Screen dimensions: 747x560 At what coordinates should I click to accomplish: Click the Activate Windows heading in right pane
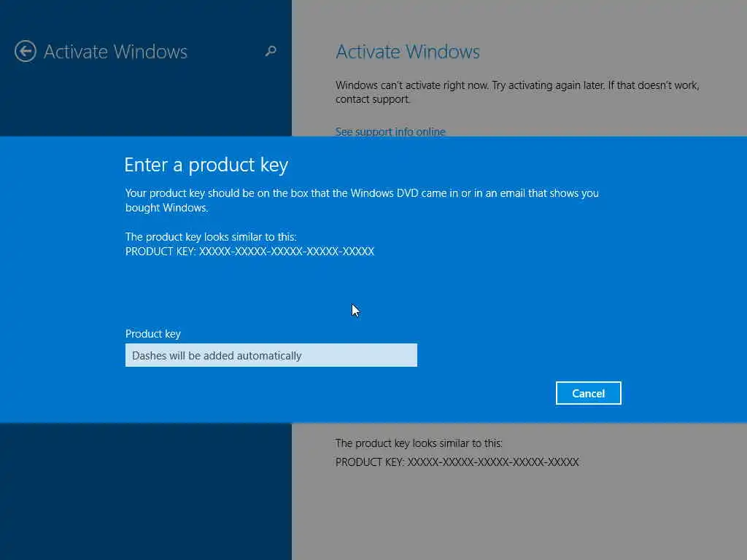coord(407,52)
